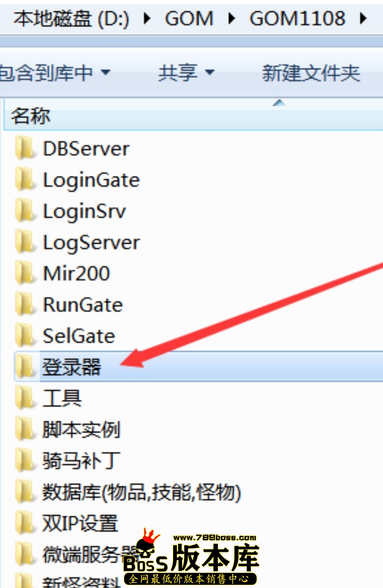Sort by the 名称 column header
The height and width of the screenshot is (588, 383).
[31, 116]
